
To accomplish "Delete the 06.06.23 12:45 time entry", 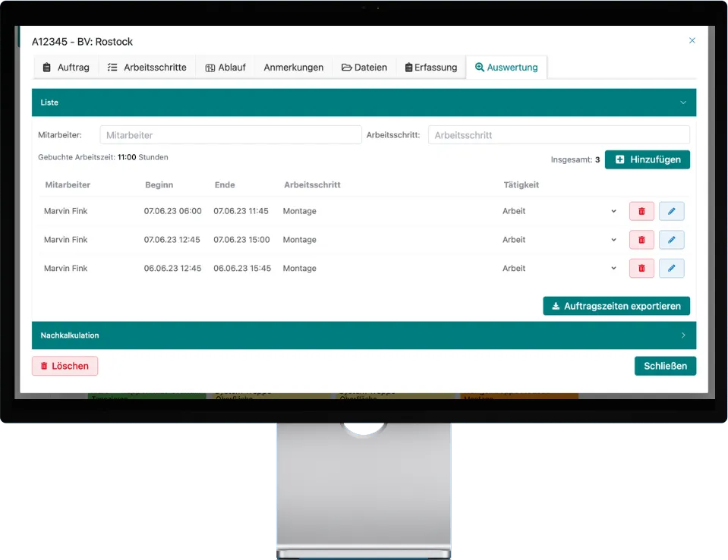I will (641, 269).
